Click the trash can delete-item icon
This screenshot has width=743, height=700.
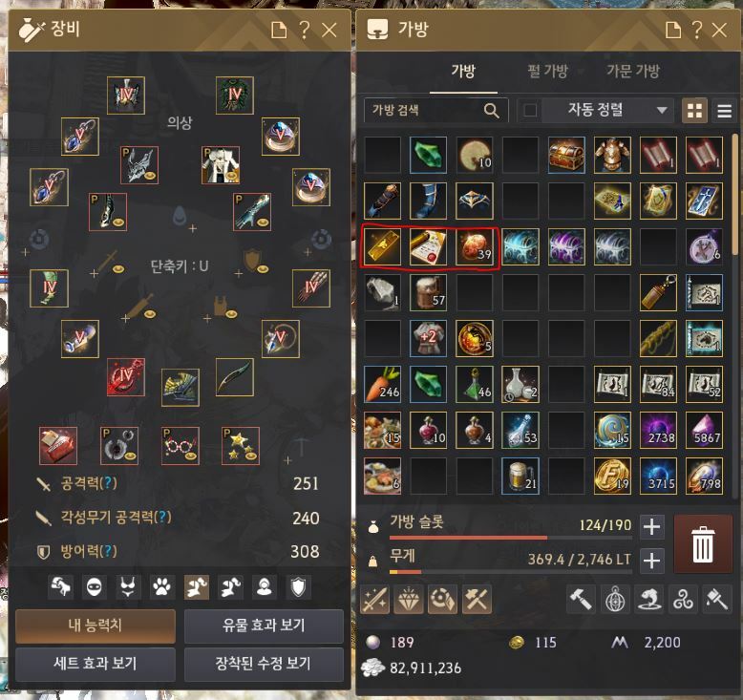pos(702,544)
